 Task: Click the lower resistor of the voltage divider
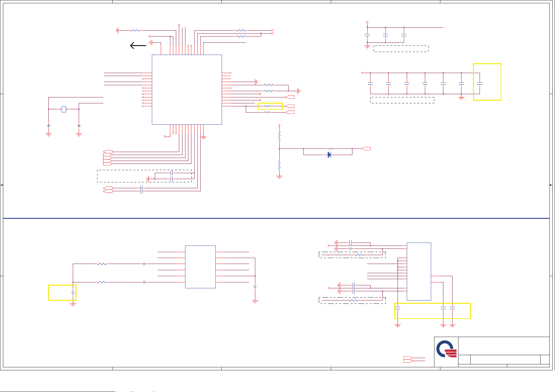coord(279,165)
